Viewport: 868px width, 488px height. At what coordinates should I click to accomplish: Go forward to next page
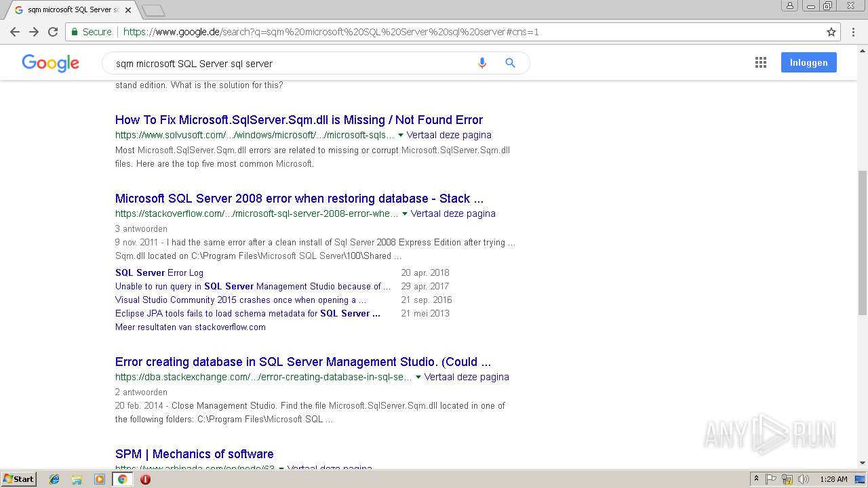coord(34,32)
